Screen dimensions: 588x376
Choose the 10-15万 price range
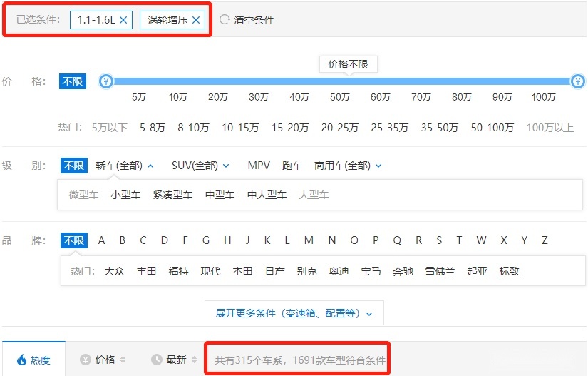[240, 128]
